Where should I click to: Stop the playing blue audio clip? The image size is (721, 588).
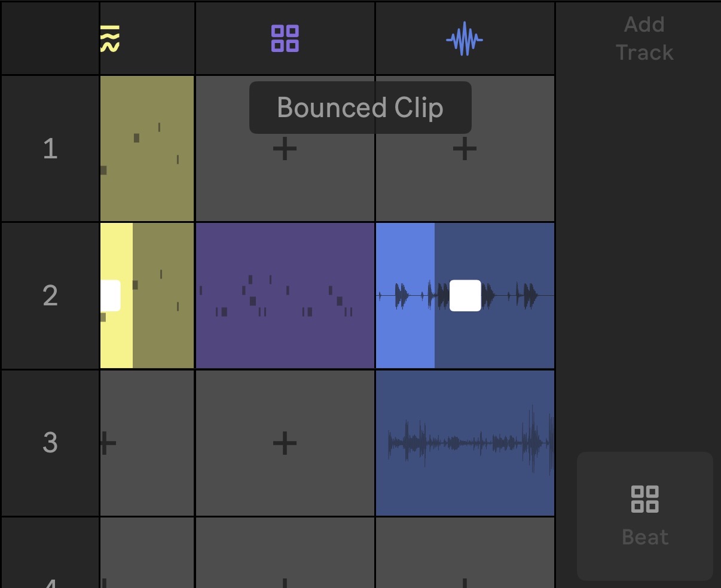tap(465, 295)
